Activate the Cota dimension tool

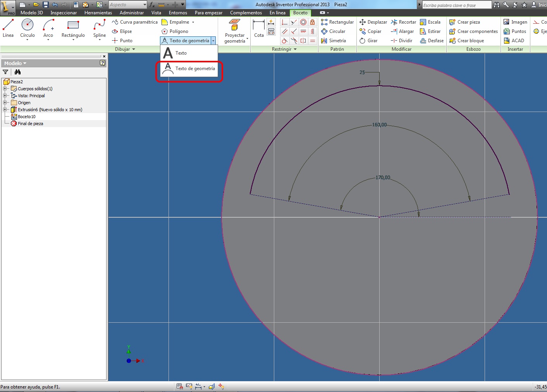259,28
